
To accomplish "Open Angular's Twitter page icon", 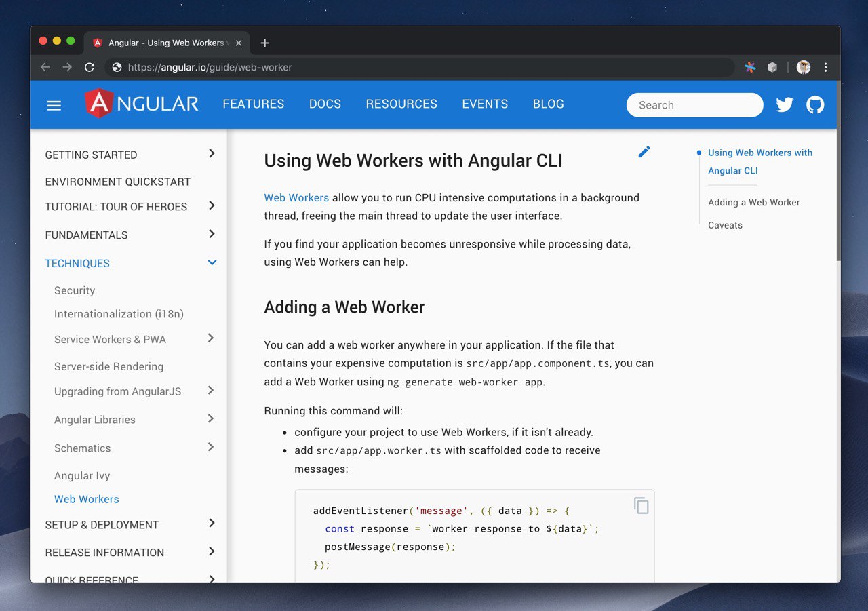I will click(x=785, y=104).
